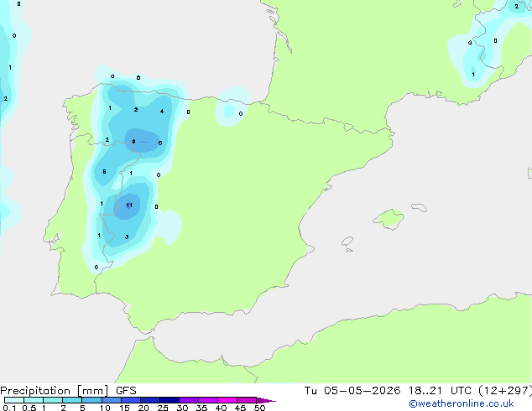Click the legend label "30"
Image resolution: width=532 pixels, height=411 pixels.
point(182,408)
